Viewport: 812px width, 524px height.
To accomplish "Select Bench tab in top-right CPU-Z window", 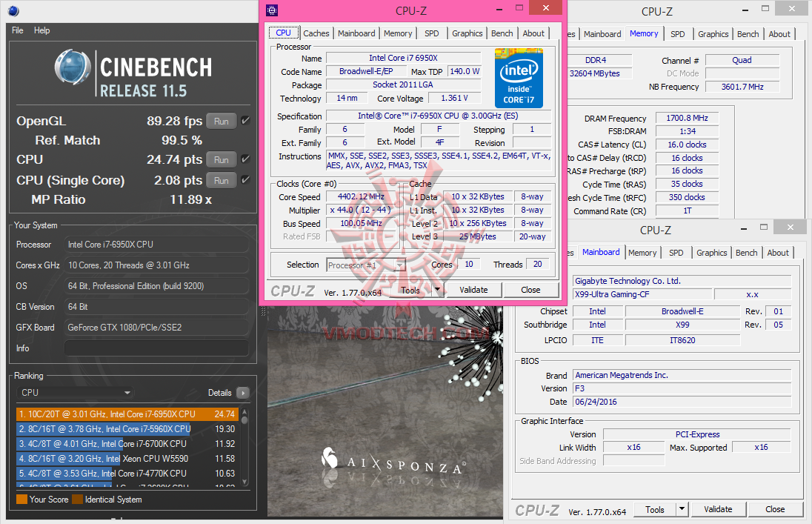I will click(748, 33).
